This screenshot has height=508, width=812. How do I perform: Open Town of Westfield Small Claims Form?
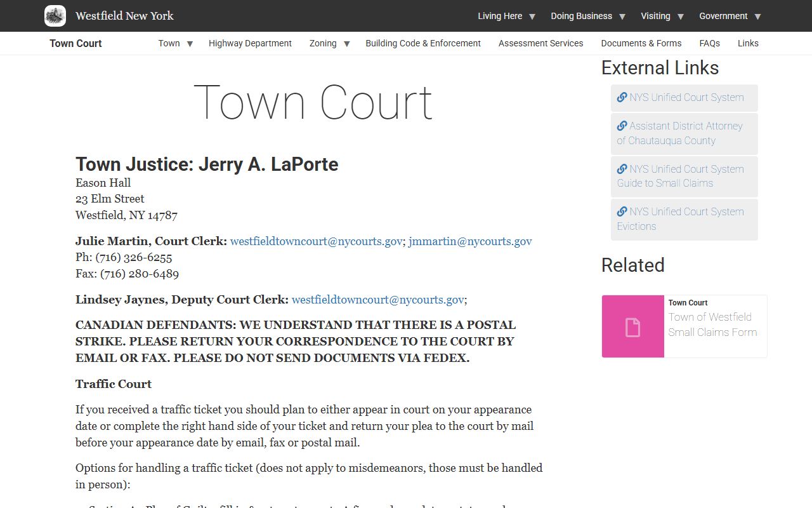pyautogui.click(x=712, y=324)
